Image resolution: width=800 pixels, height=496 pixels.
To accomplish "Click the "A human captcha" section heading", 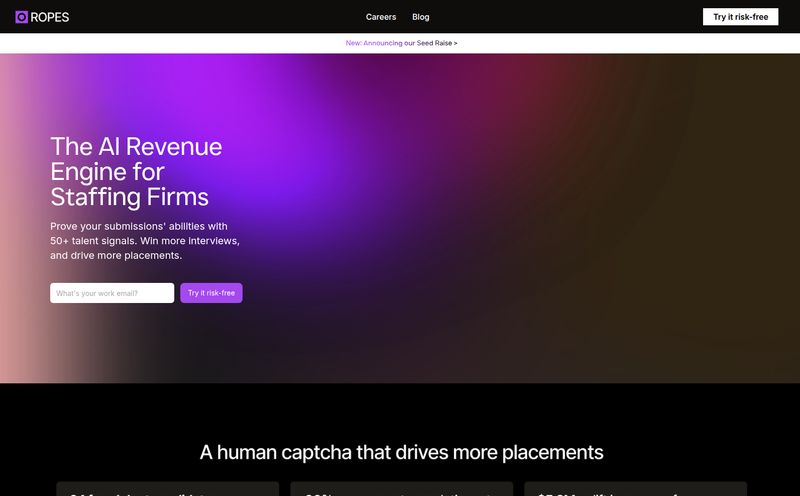I will click(401, 452).
